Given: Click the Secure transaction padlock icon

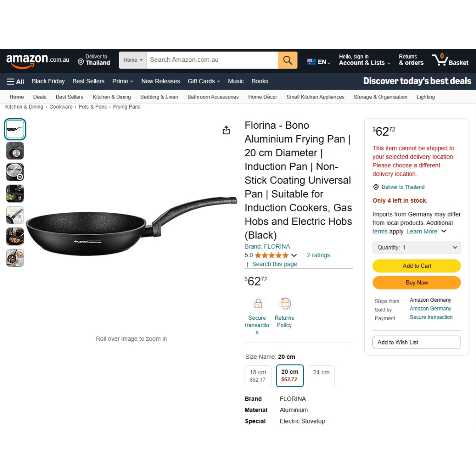Looking at the screenshot, I should pos(258,304).
